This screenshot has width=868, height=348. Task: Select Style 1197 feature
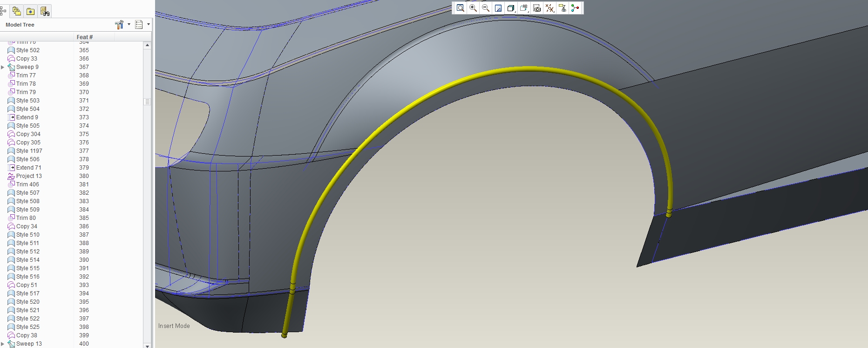29,151
